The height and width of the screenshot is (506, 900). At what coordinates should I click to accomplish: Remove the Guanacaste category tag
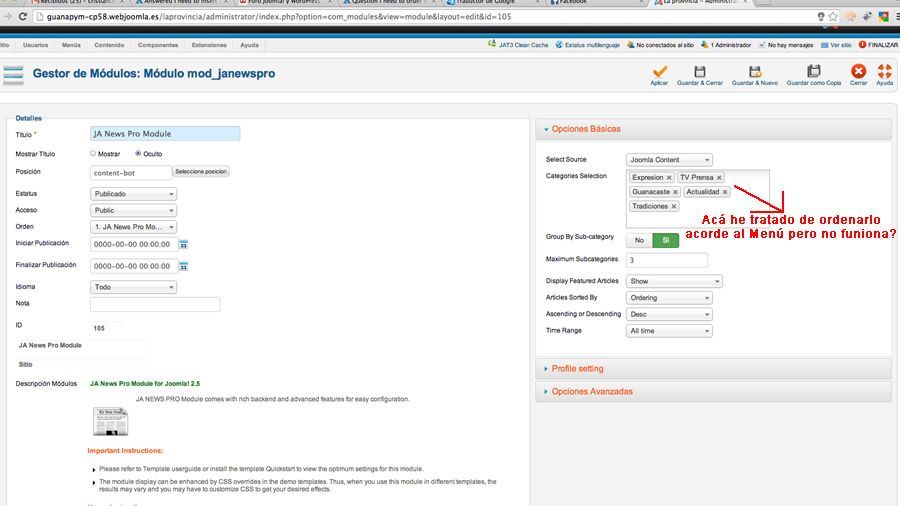(x=675, y=192)
